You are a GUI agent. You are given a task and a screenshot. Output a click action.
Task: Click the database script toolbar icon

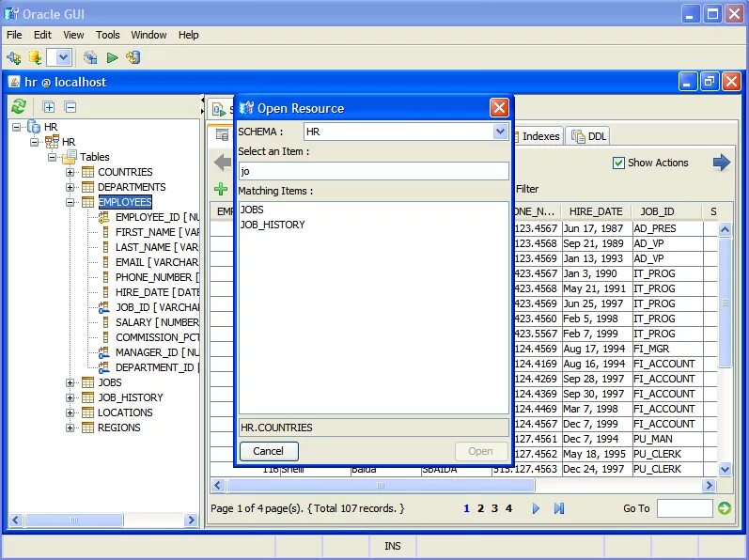coord(133,57)
